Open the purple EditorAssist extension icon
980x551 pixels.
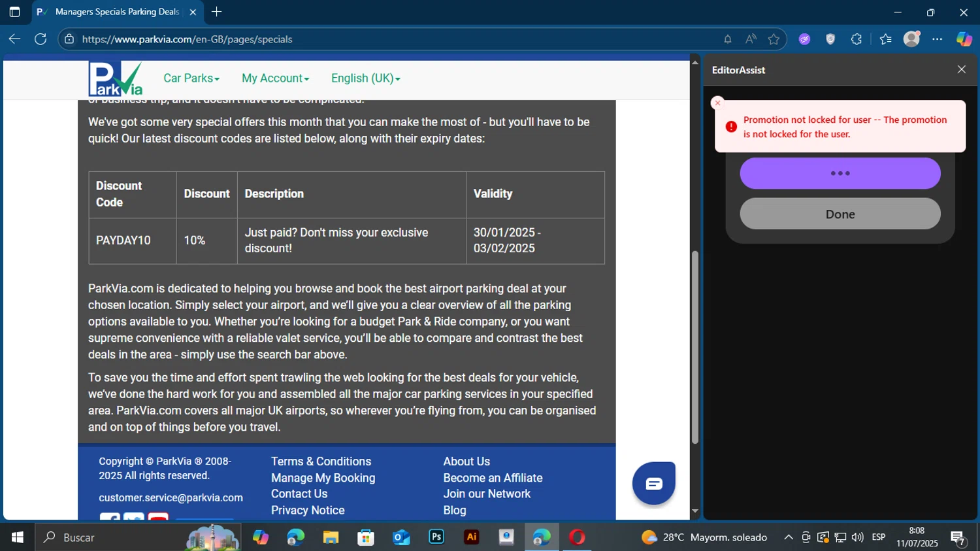pos(804,39)
